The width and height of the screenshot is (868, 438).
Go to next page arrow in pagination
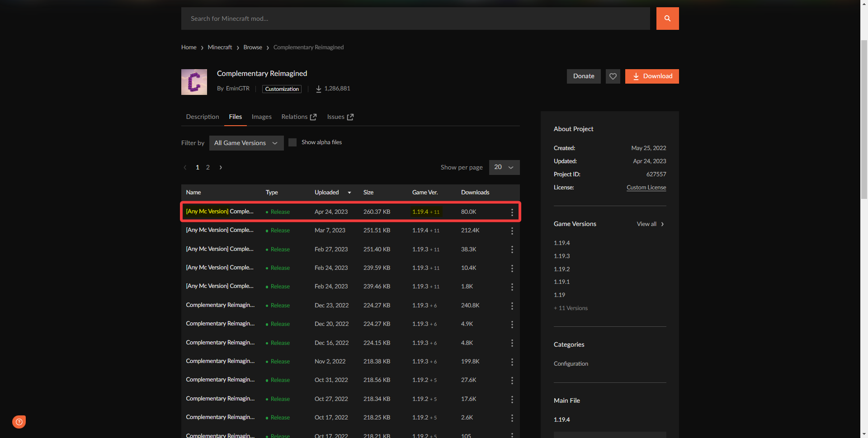click(221, 168)
